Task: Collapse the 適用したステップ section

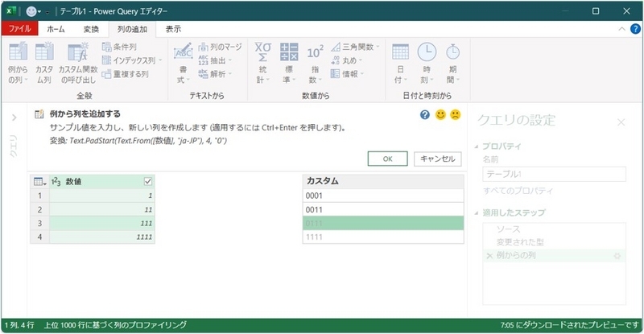Action: [477, 212]
